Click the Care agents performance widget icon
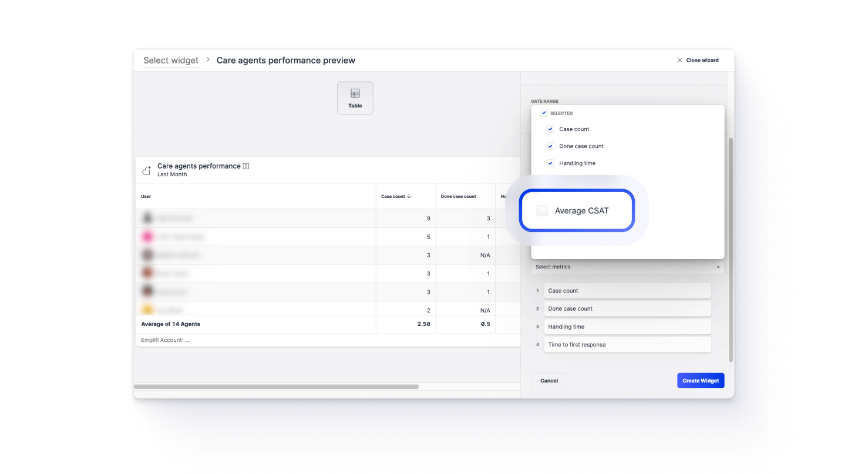868x474 pixels. (147, 170)
